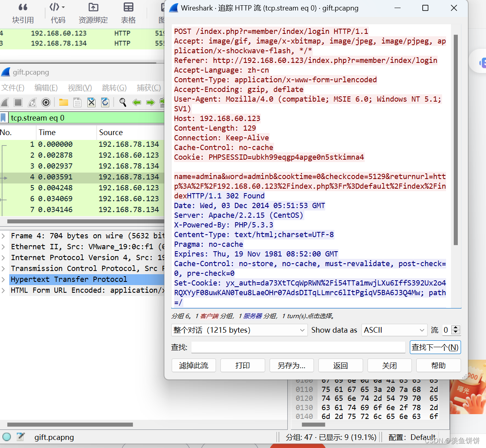Click the save capture file icon
486x448 pixels.
[77, 102]
